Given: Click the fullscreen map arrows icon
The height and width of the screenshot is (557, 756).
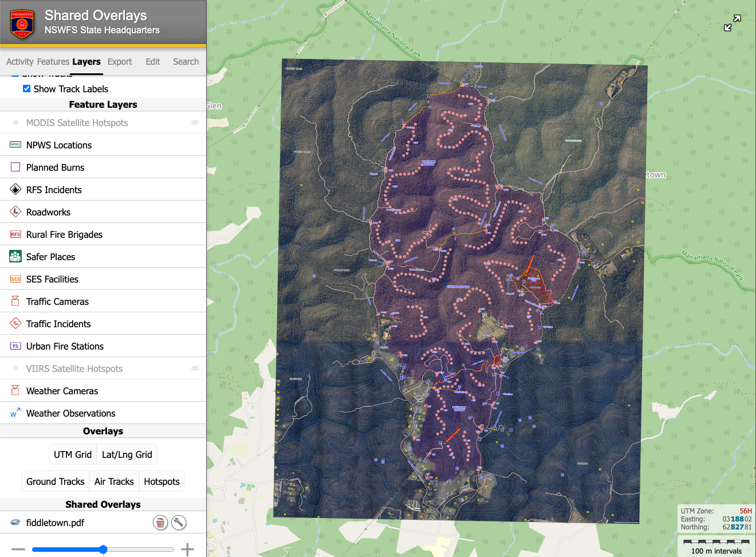Looking at the screenshot, I should point(732,23).
